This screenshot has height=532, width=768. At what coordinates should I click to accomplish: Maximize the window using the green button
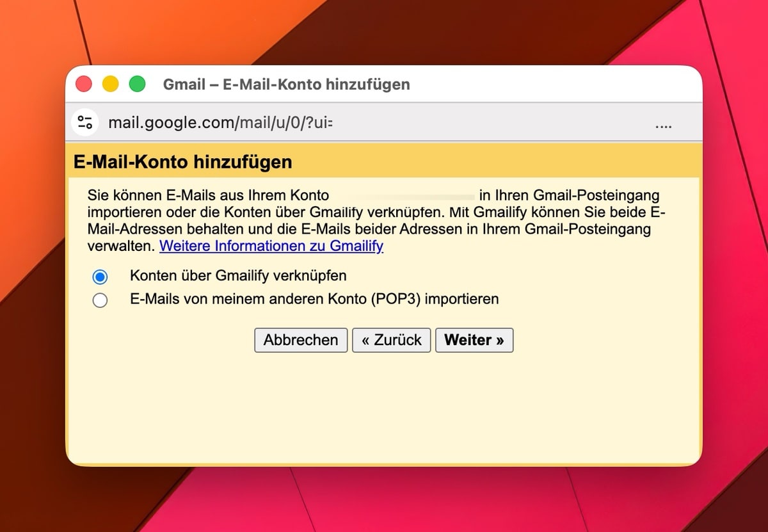pos(137,84)
